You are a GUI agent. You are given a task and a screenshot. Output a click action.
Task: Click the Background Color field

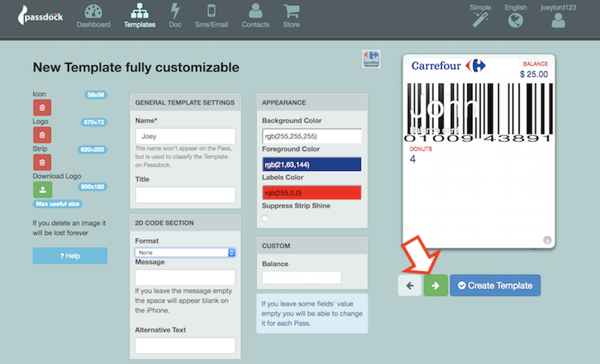click(x=311, y=136)
